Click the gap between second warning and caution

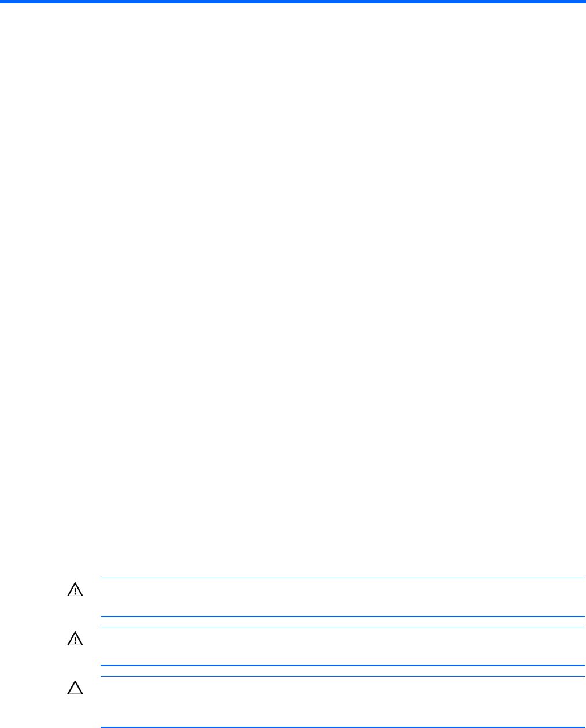(x=343, y=671)
